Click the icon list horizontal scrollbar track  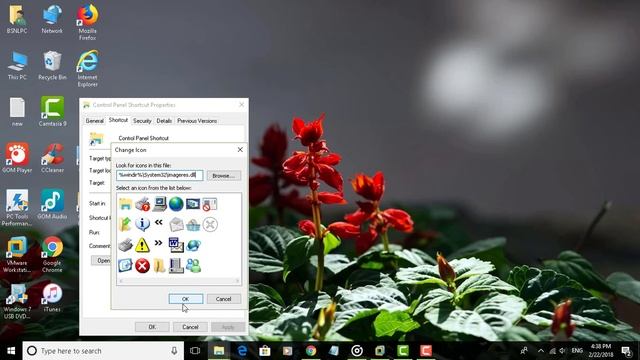179,281
